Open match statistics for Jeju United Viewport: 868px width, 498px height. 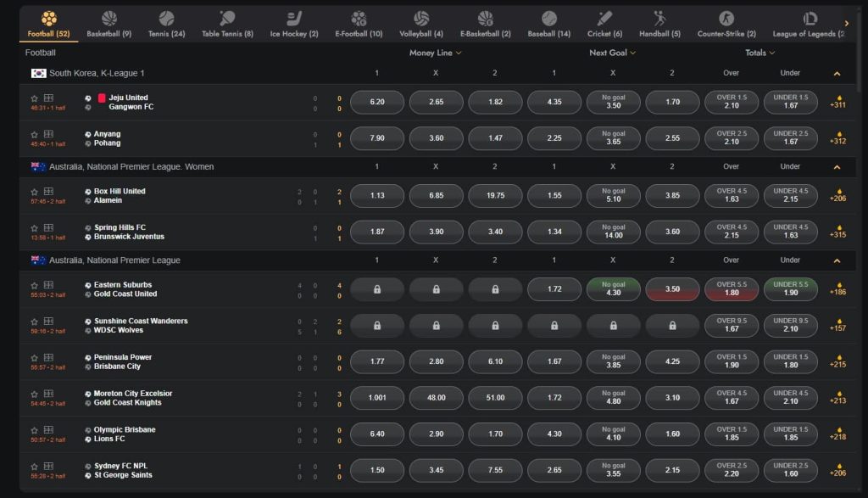click(48, 98)
